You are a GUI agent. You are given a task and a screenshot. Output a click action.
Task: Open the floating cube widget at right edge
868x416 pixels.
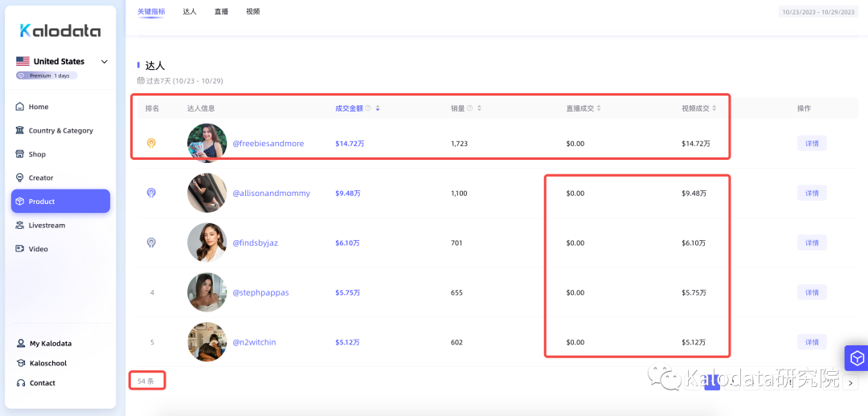pos(857,358)
